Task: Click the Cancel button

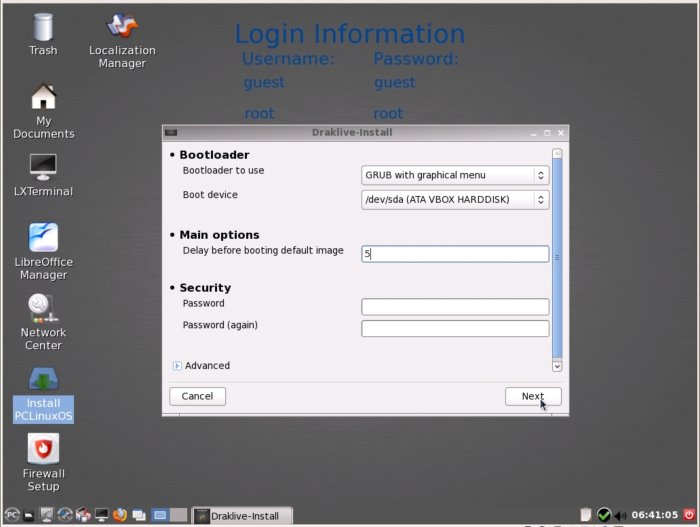Action: [x=197, y=396]
